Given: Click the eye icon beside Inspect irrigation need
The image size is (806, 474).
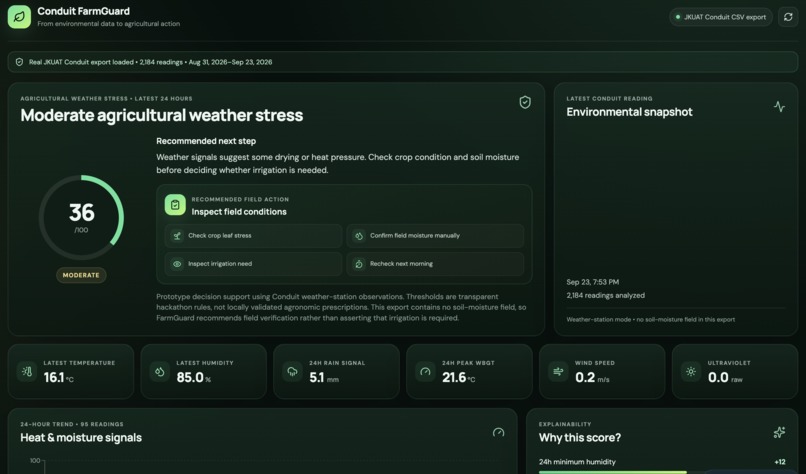Looking at the screenshot, I should coord(177,264).
